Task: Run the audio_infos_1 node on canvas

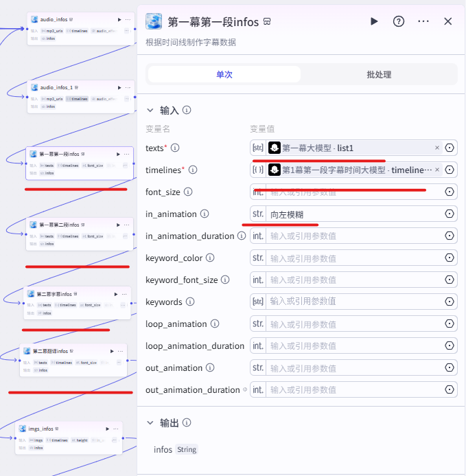Action: point(119,87)
